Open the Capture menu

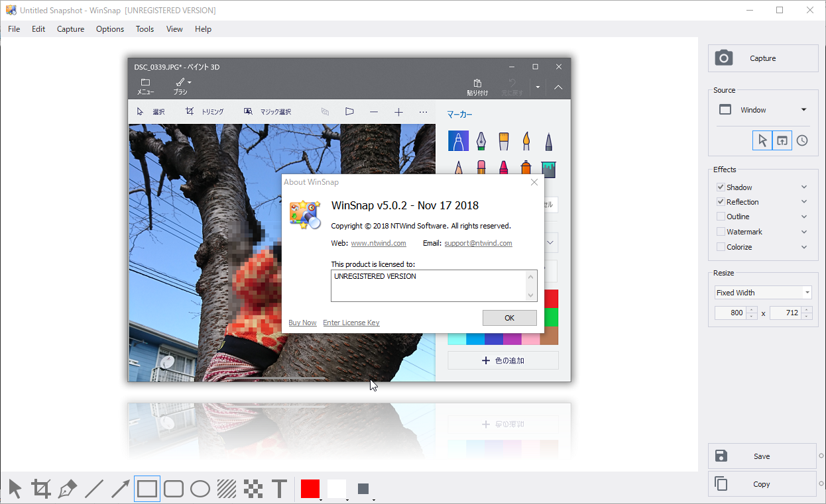click(70, 28)
